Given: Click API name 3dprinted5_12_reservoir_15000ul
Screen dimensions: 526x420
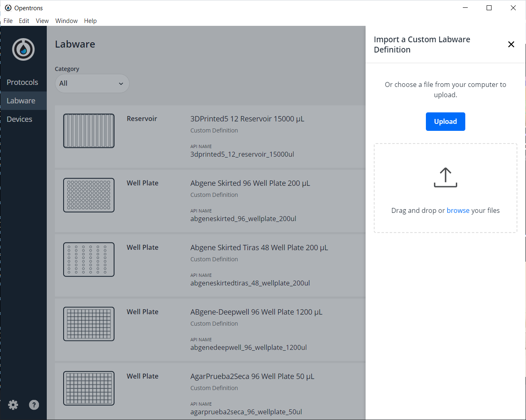Looking at the screenshot, I should [242, 155].
